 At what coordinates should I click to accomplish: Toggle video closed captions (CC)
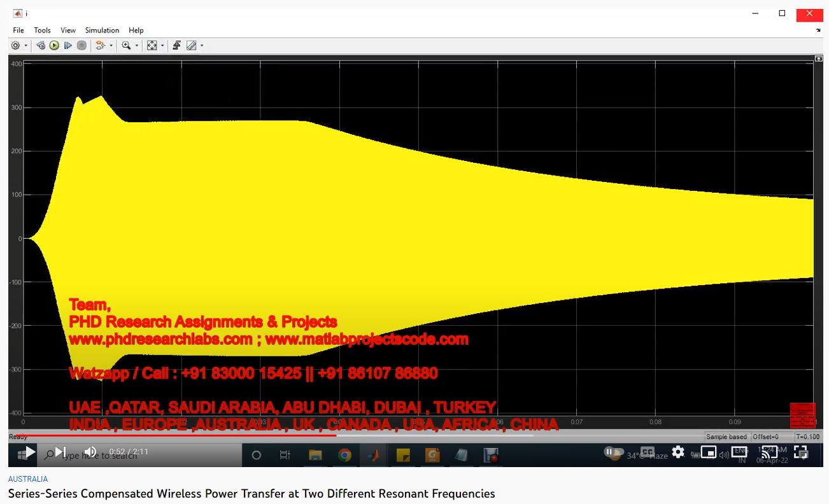(x=647, y=452)
